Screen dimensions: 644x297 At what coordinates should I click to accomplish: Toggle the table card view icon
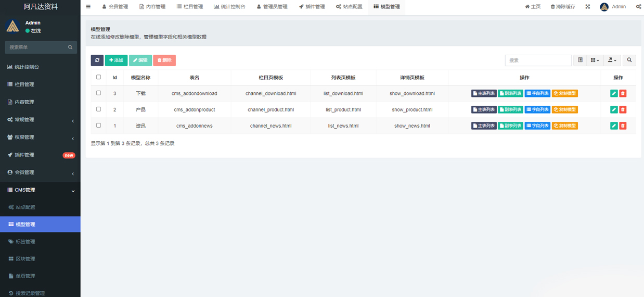581,60
